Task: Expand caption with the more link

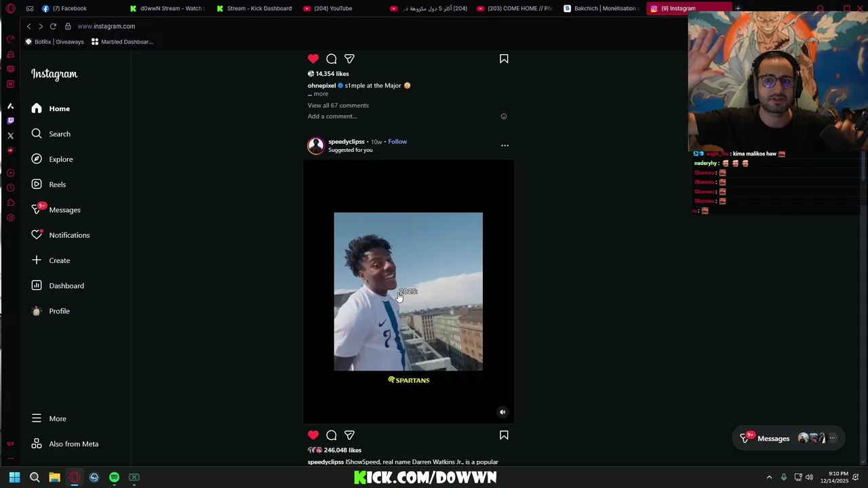Action: (x=321, y=94)
